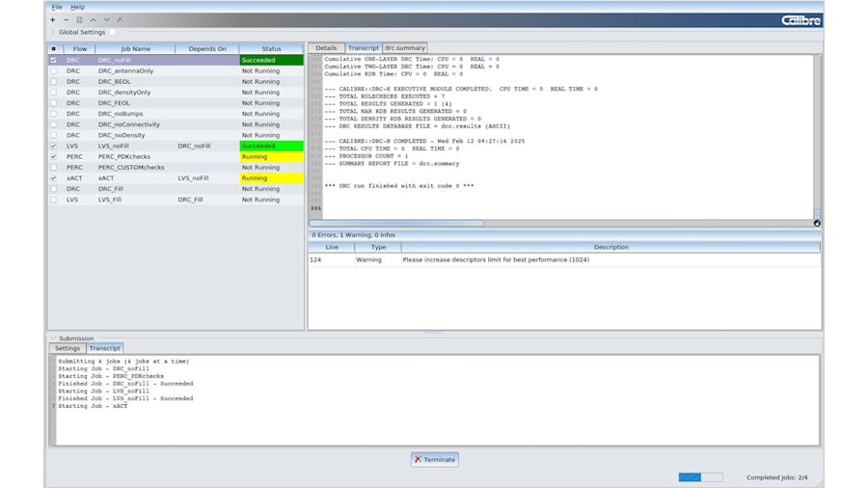Switch to the Details tab
The height and width of the screenshot is (488, 868).
(326, 48)
